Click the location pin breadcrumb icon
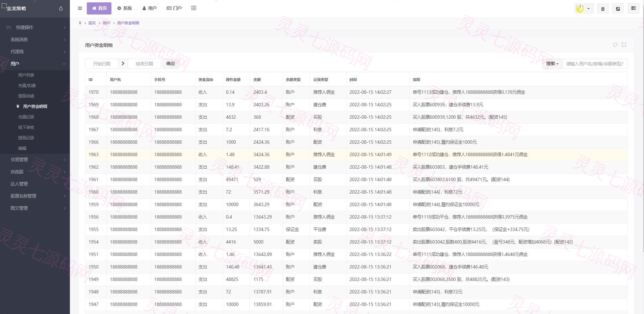The image size is (644, 314). pyautogui.click(x=80, y=23)
